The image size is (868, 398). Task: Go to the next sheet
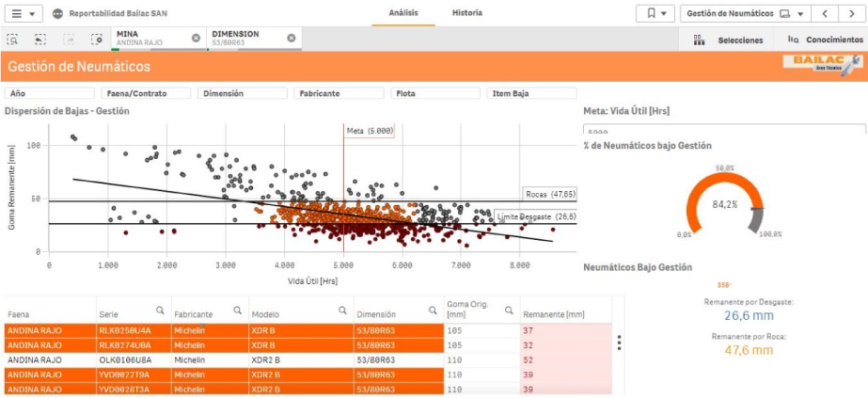coord(849,13)
